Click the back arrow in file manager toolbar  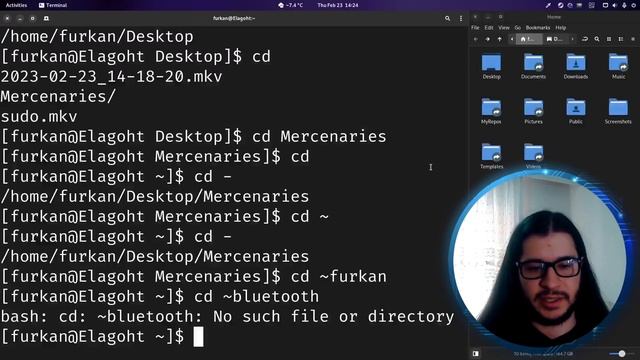click(x=476, y=39)
